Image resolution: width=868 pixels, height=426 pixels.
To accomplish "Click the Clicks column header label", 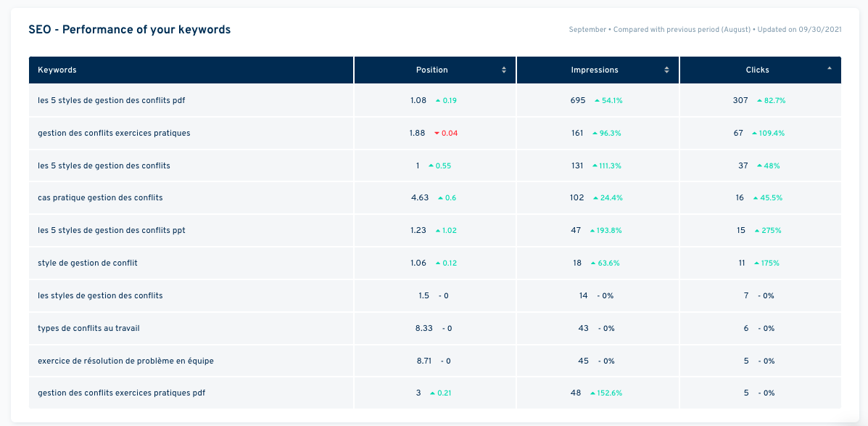I will pos(757,70).
